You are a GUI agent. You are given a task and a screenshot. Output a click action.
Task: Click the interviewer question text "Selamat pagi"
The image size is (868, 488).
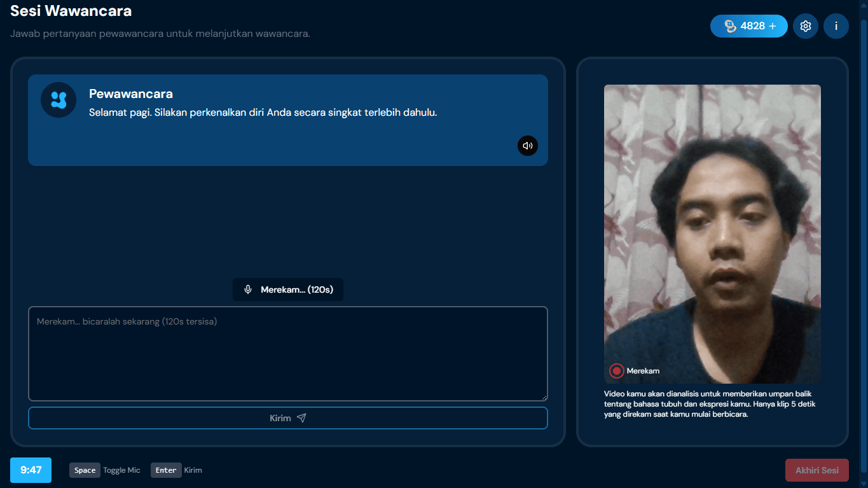pos(263,113)
